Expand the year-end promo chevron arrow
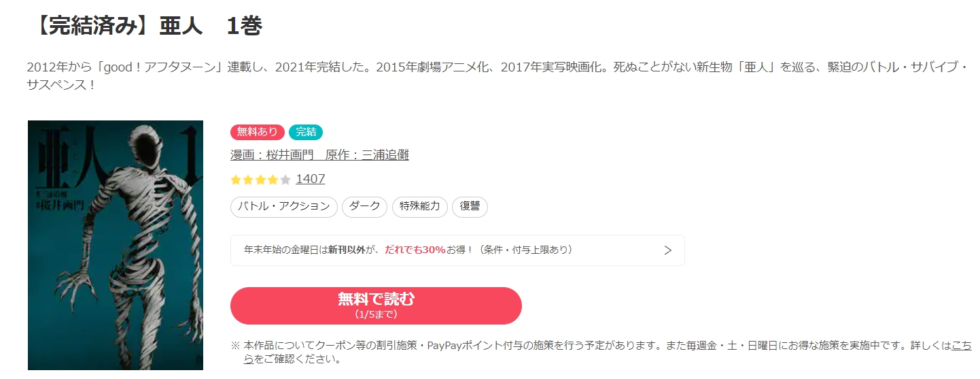 667,250
